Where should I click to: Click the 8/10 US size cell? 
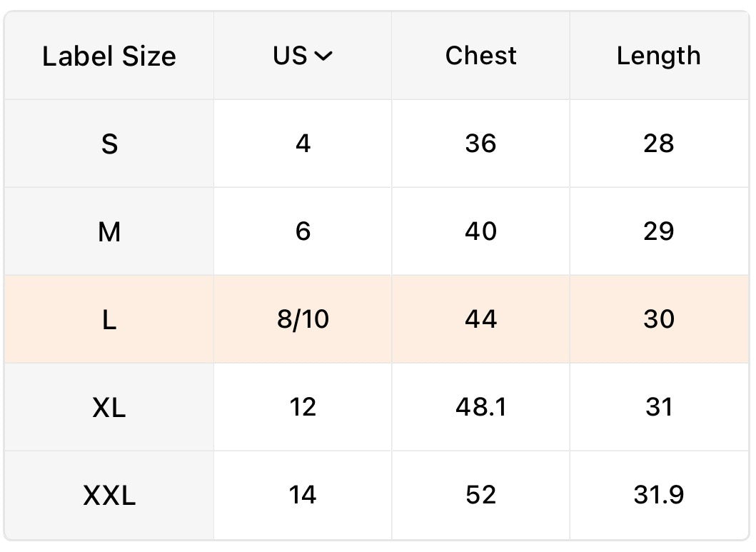point(303,319)
